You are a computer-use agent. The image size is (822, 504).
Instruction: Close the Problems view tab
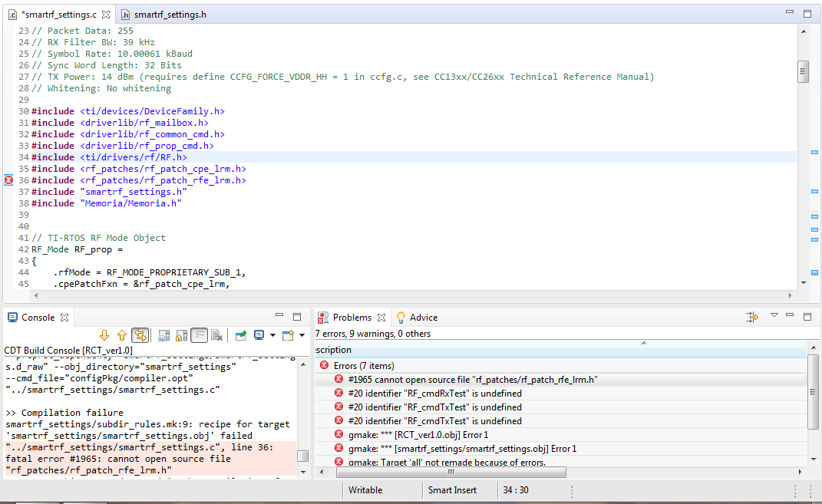coord(381,318)
